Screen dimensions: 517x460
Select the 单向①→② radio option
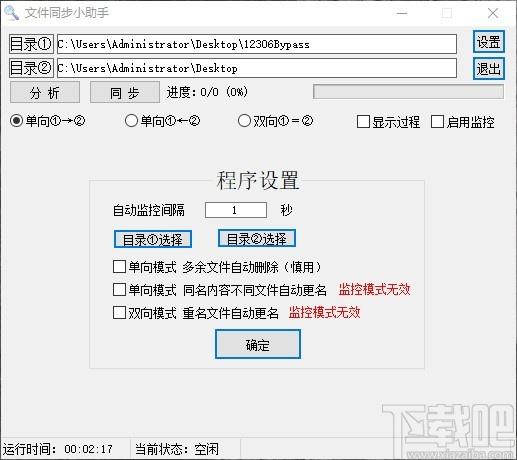coord(48,121)
